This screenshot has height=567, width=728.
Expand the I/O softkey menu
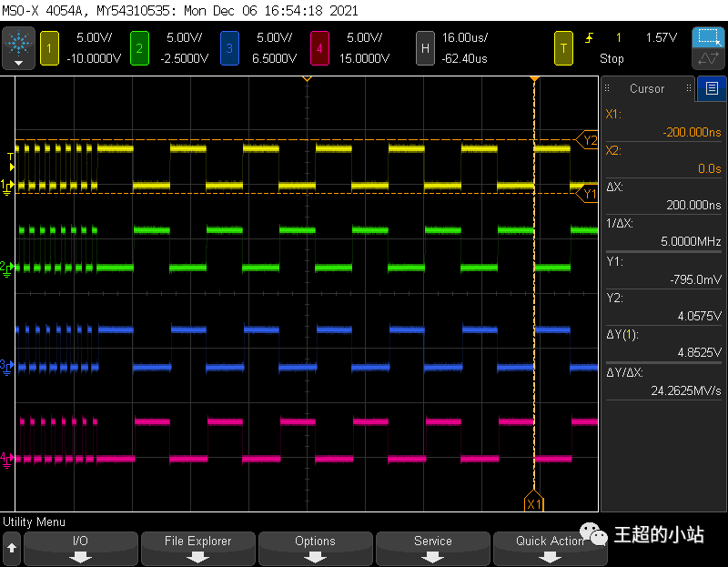[x=80, y=549]
